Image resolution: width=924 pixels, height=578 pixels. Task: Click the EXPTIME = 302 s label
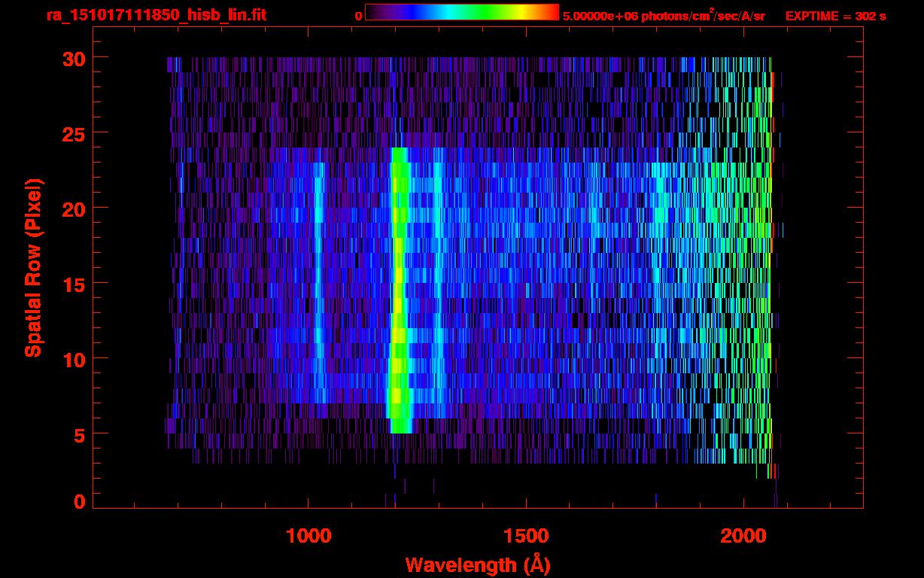tap(835, 16)
